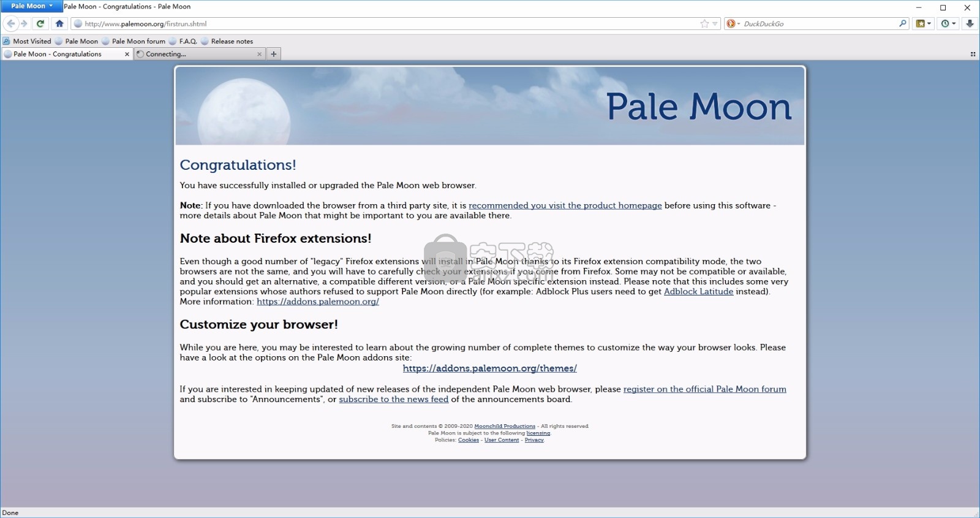Go forward one page
Screen dimensions: 980x518
click(24, 24)
